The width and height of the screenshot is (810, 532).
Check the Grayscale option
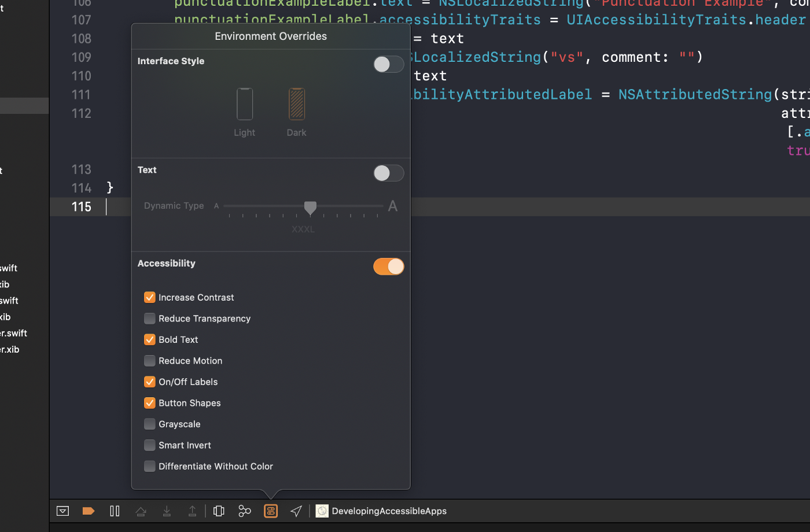tap(150, 424)
